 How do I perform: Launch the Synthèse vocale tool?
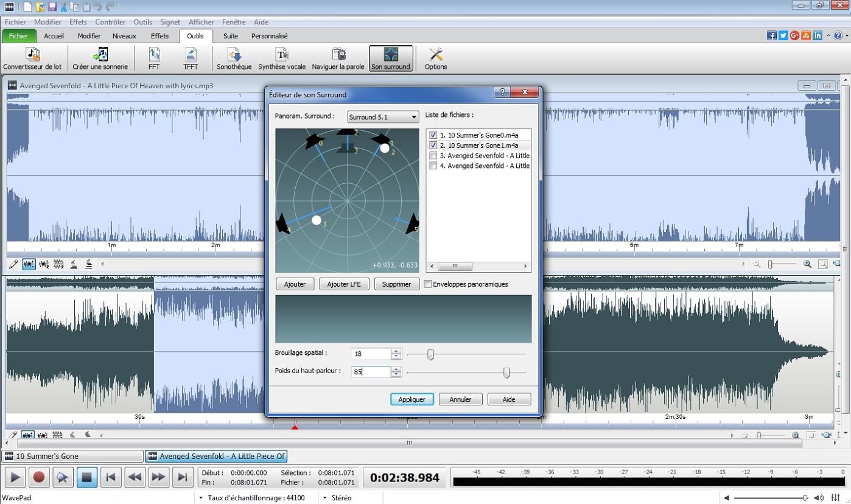pyautogui.click(x=281, y=59)
